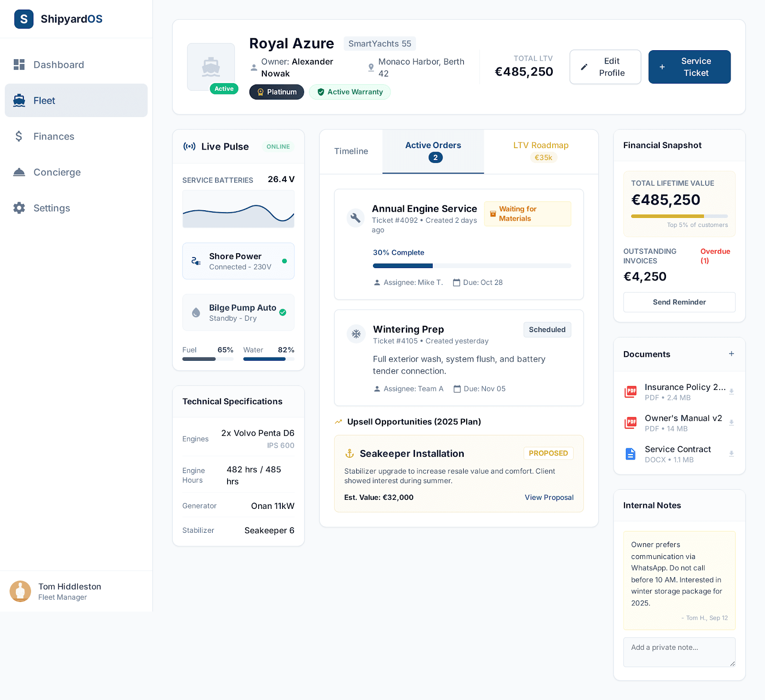The image size is (765, 700).
Task: Open the LTV Roadmap tab
Action: tap(541, 151)
